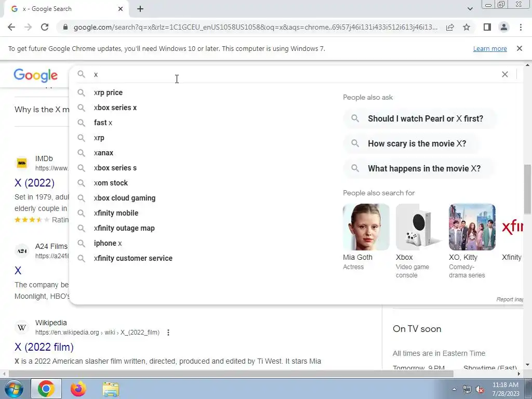Screen dimensions: 532x399
Task: Show hidden system tray icons
Action: [x=454, y=390]
